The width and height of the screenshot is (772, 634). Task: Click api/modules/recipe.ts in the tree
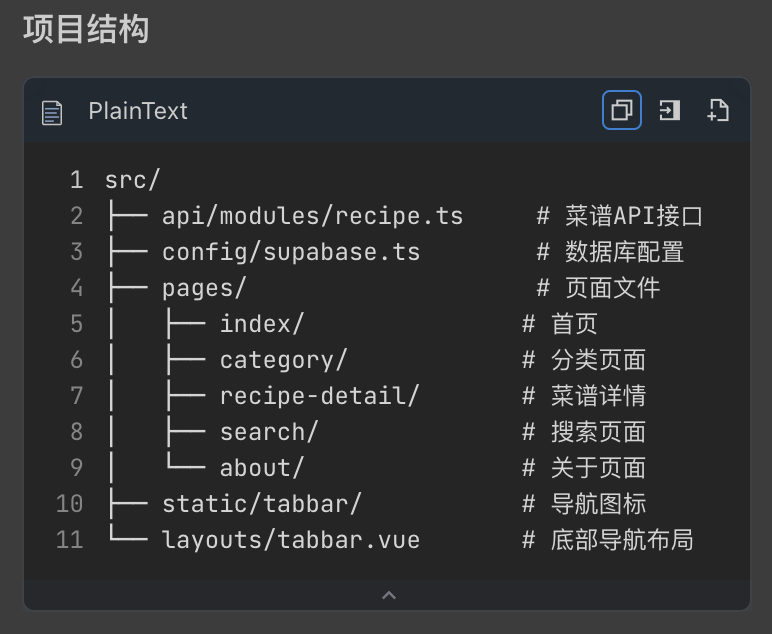point(312,216)
